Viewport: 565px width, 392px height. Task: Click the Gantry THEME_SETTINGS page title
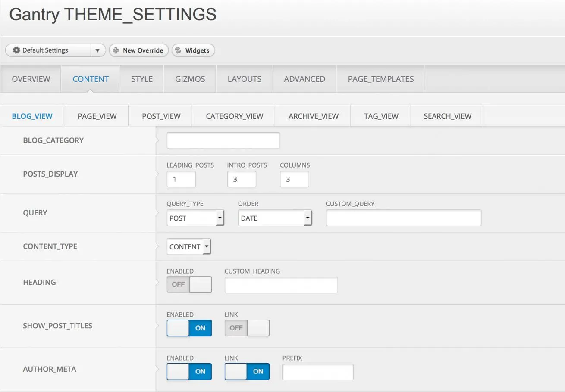[x=113, y=15]
